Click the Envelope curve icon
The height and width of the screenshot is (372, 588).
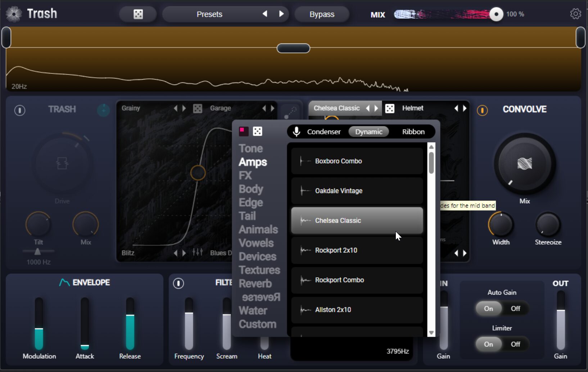coord(64,282)
